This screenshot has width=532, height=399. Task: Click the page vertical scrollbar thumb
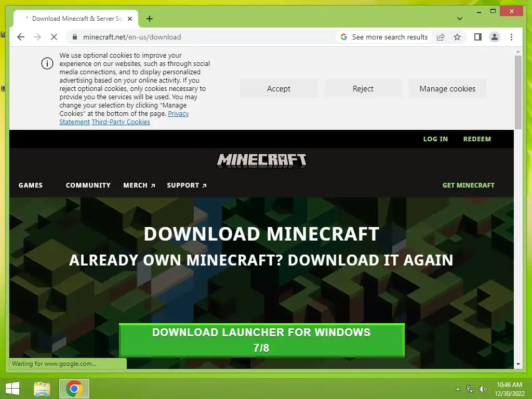[518, 92]
